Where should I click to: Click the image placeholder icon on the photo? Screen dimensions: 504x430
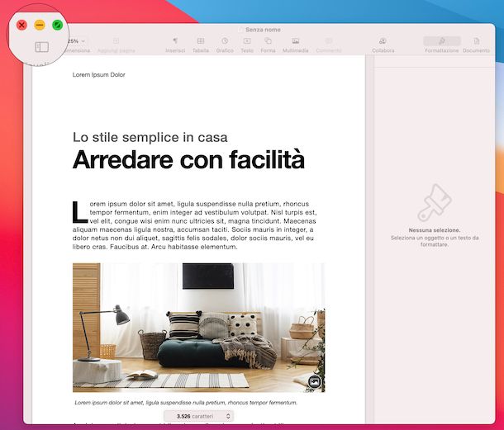315,381
